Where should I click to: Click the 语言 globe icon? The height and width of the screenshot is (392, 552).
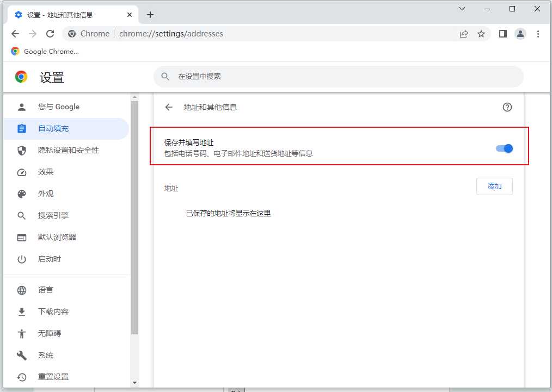click(x=21, y=290)
